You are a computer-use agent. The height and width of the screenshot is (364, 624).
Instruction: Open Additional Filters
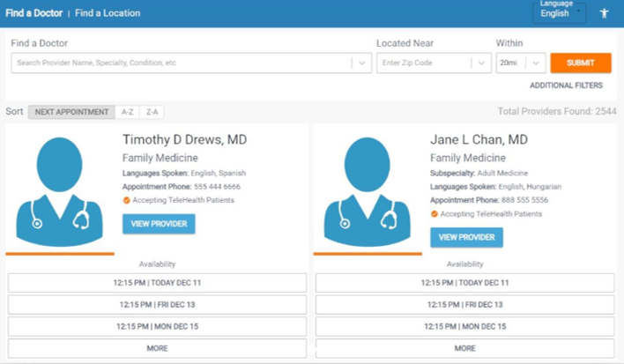point(566,85)
